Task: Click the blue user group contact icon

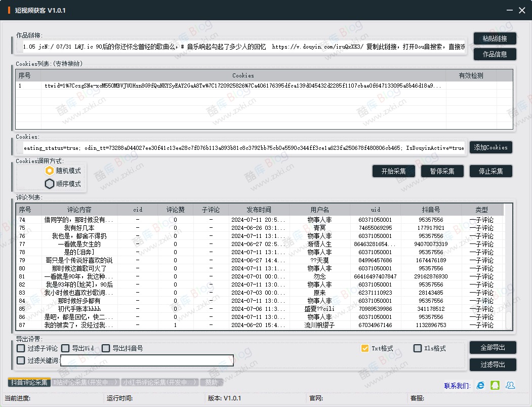Action: point(510,386)
